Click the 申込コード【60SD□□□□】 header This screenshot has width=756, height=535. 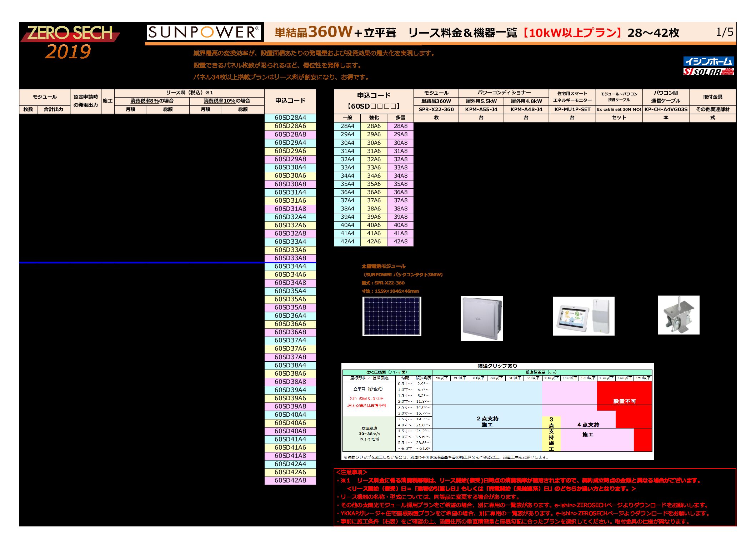click(374, 101)
